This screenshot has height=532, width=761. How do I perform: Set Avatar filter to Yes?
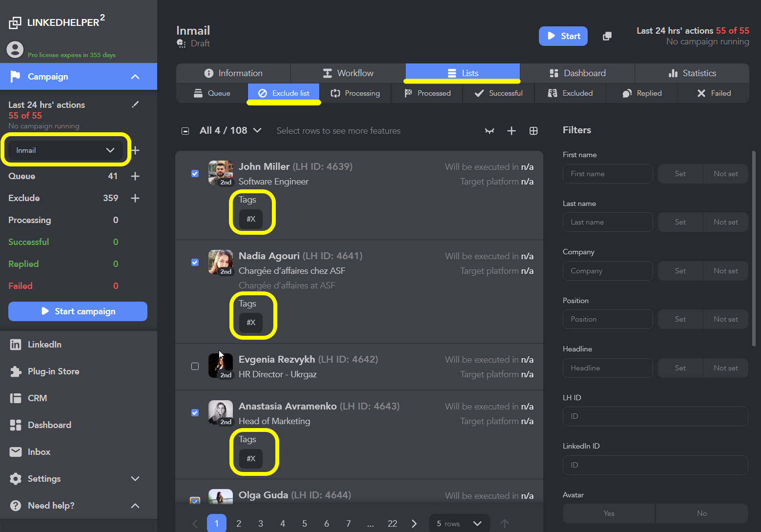coord(609,513)
